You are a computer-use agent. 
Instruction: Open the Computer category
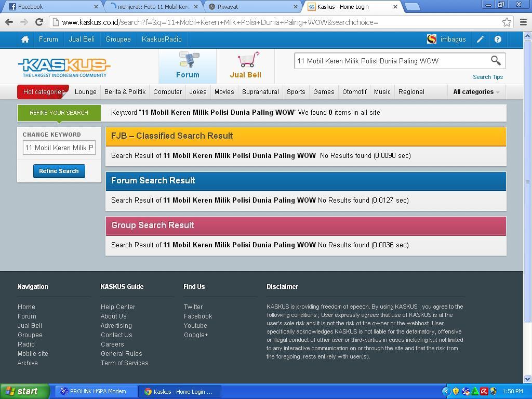click(168, 92)
